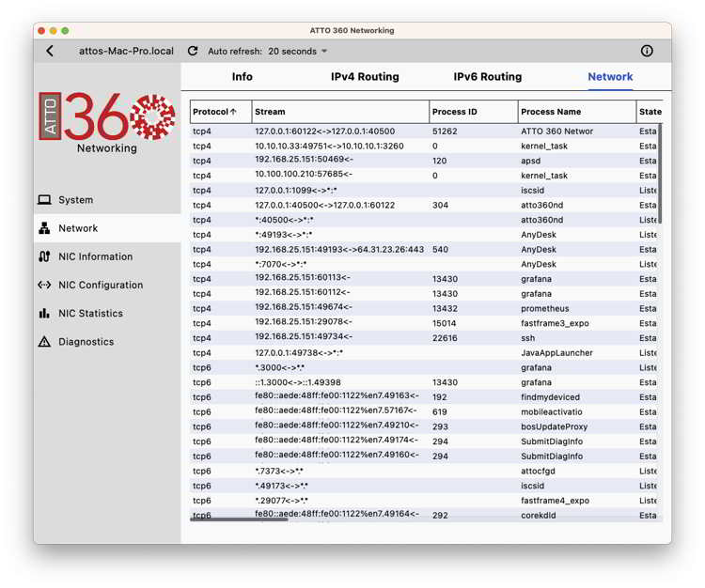Click the back arrow chevron

click(x=50, y=52)
